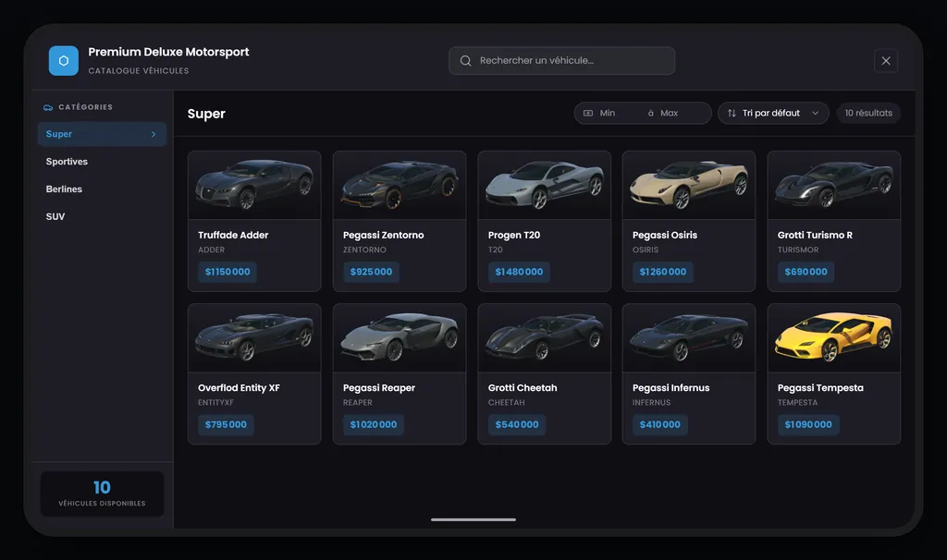947x560 pixels.
Task: Click the Pegassi Infernus title text
Action: coord(671,388)
